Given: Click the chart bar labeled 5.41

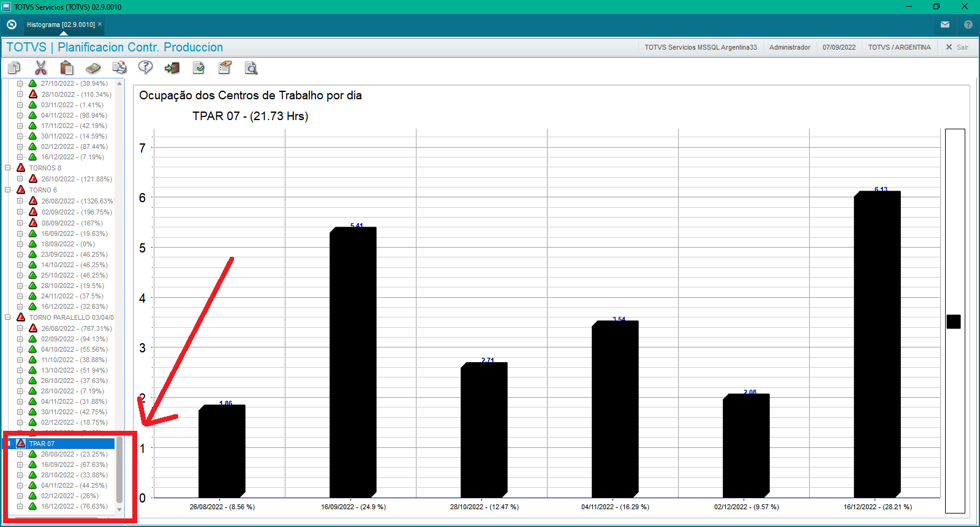Looking at the screenshot, I should click(353, 362).
